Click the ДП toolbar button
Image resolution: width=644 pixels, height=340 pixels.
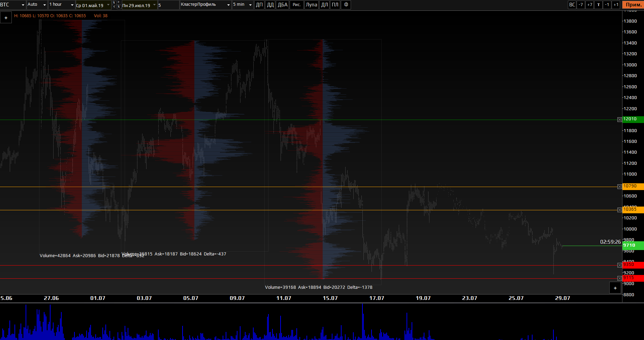[x=259, y=5]
